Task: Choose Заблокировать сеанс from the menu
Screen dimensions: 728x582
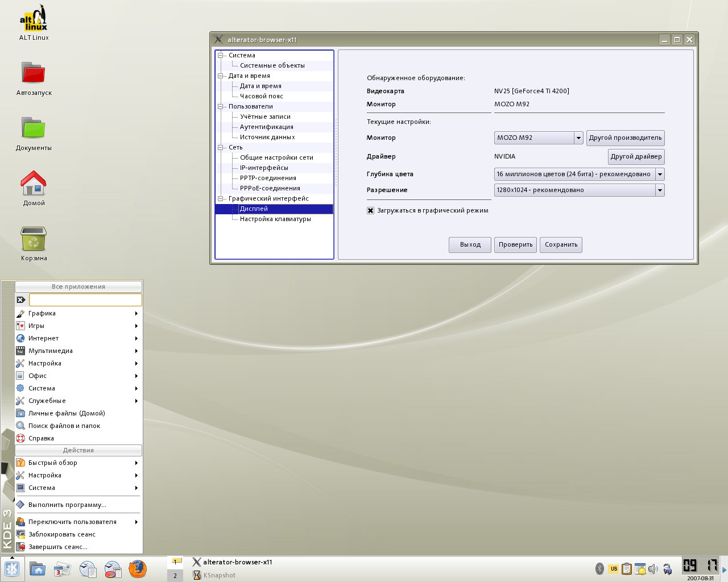Action: coord(78,534)
